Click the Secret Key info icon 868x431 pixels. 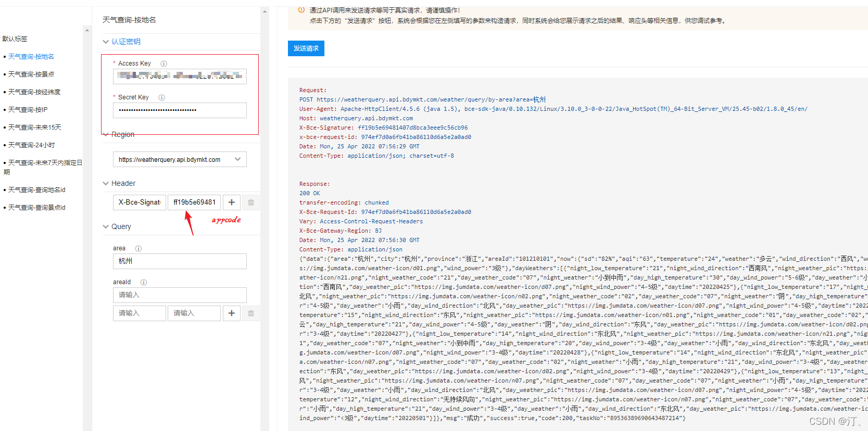click(x=161, y=97)
